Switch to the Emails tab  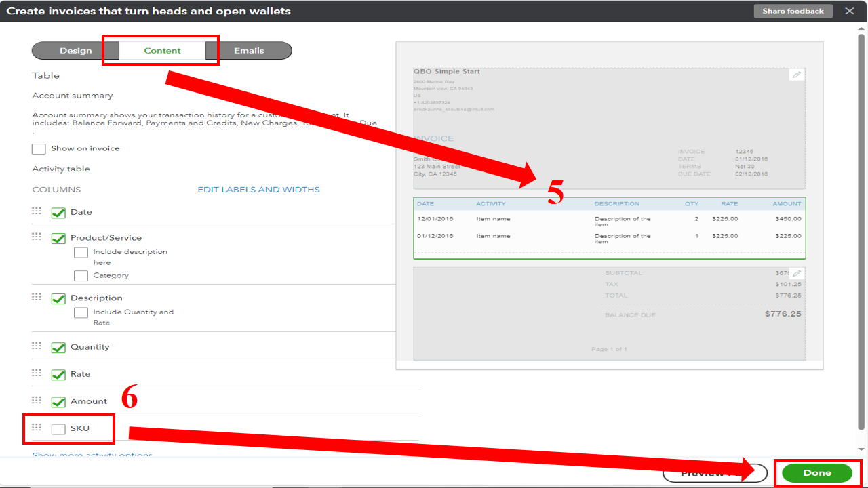[249, 50]
